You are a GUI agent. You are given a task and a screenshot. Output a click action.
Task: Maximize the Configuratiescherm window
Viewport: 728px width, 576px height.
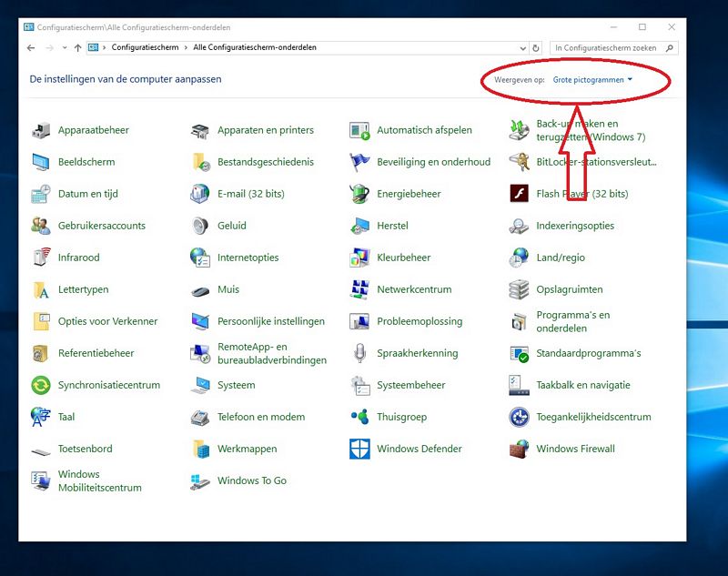(642, 27)
